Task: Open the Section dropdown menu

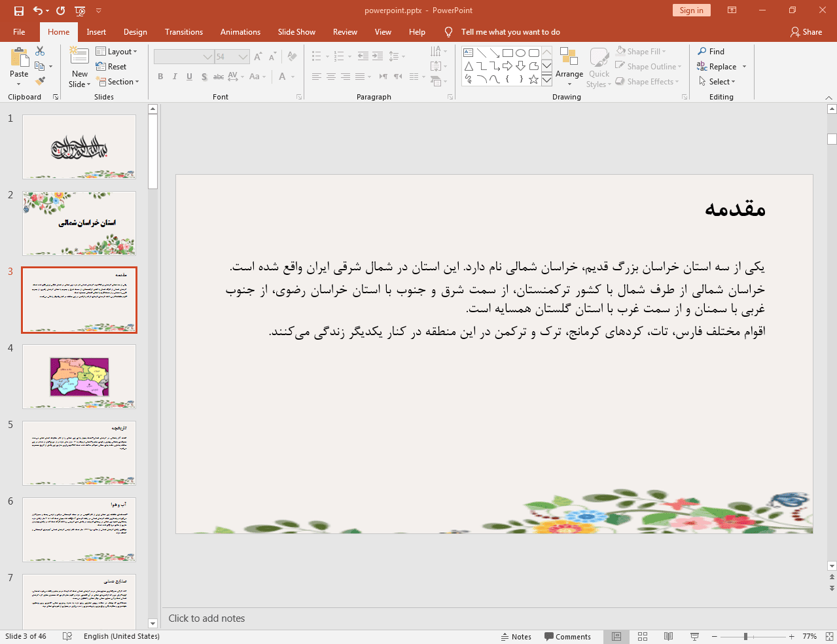Action: pyautogui.click(x=118, y=82)
